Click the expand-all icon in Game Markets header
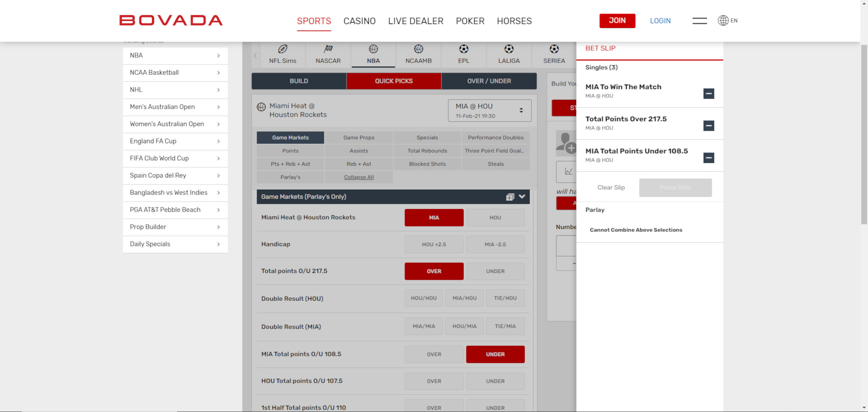This screenshot has height=412, width=868. [x=510, y=197]
